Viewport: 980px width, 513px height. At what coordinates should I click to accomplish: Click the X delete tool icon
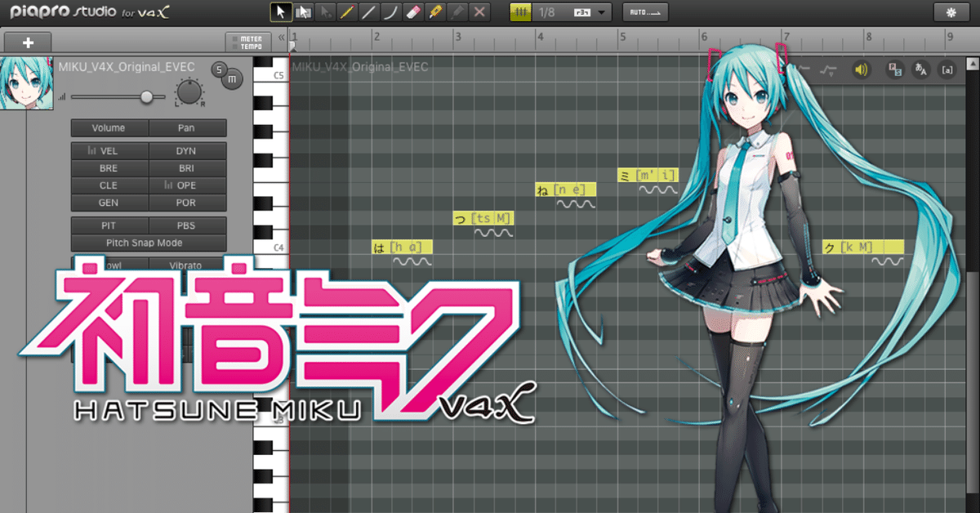pyautogui.click(x=479, y=12)
